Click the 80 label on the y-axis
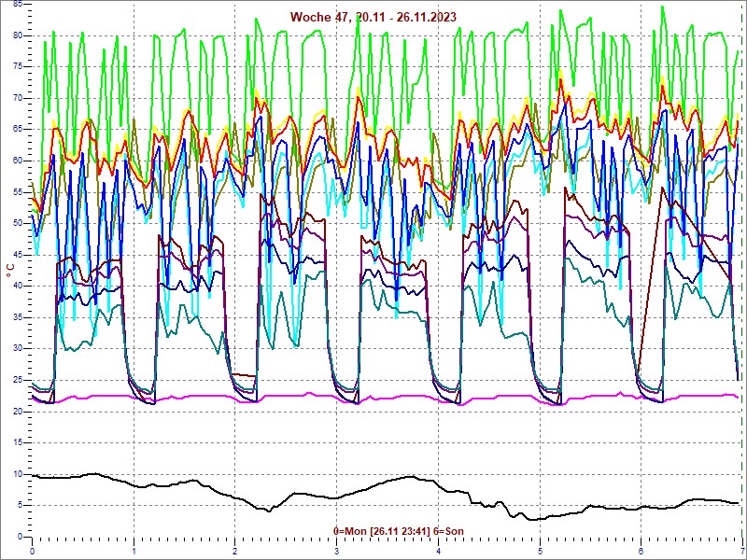 coord(17,35)
